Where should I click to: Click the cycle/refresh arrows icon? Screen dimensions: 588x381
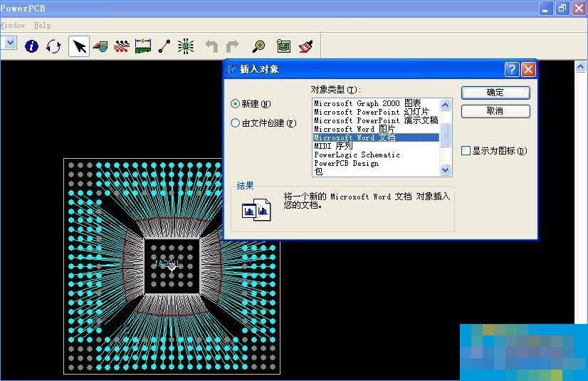(53, 46)
